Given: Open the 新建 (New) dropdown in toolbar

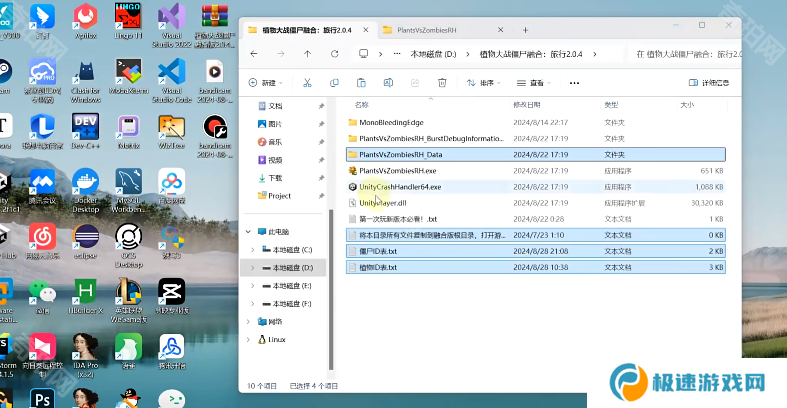Looking at the screenshot, I should click(266, 83).
